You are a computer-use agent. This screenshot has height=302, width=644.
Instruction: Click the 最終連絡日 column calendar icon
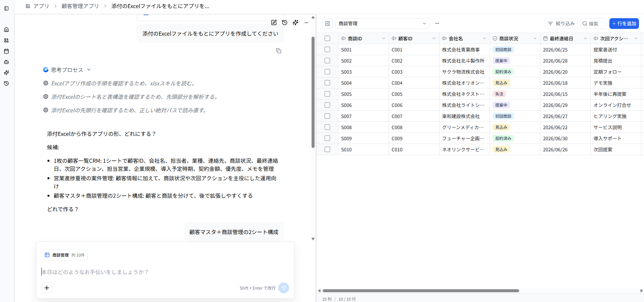545,38
